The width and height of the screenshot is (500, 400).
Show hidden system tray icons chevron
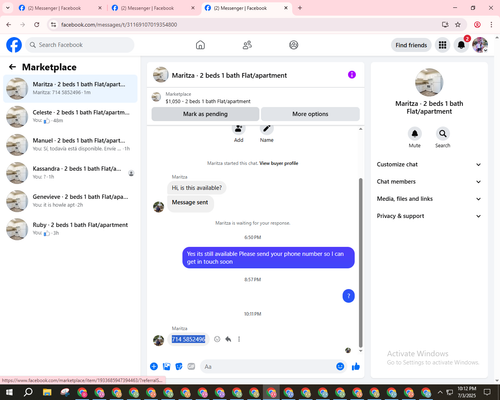pyautogui.click(x=440, y=392)
